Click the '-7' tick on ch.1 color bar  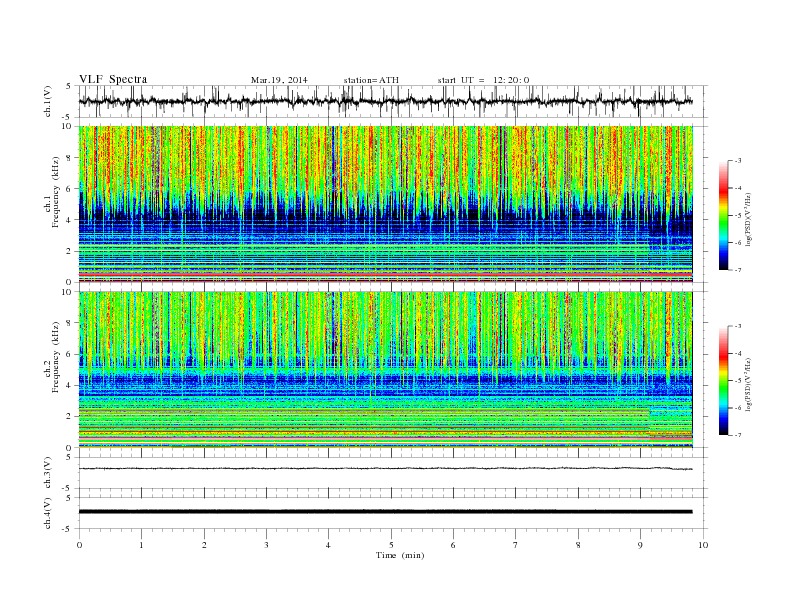738,270
